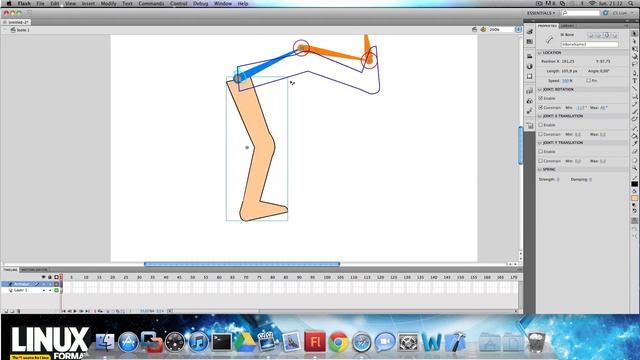Screen dimensions: 640x360
Task: Click the fill color peach swatch
Action: click(634, 198)
